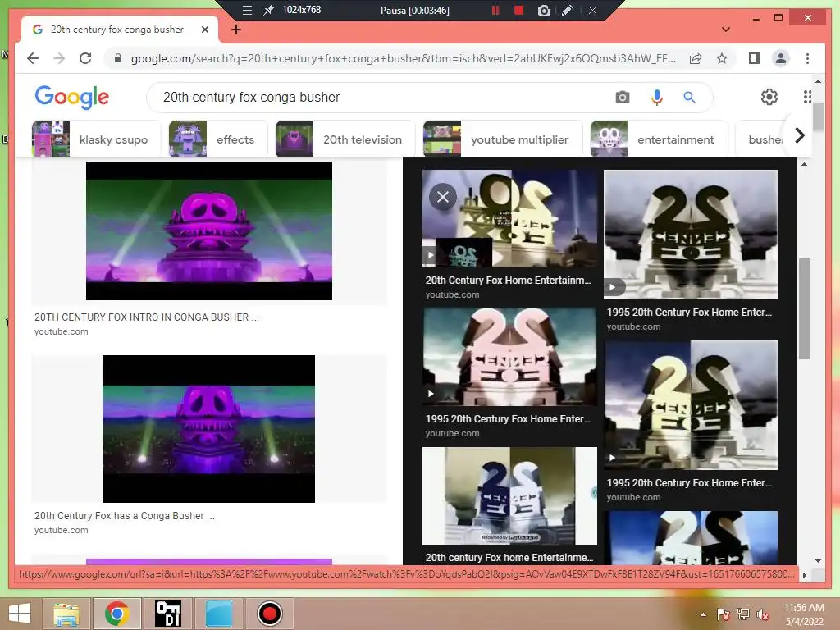Open Google apps grid
The width and height of the screenshot is (840, 630).
(x=807, y=97)
